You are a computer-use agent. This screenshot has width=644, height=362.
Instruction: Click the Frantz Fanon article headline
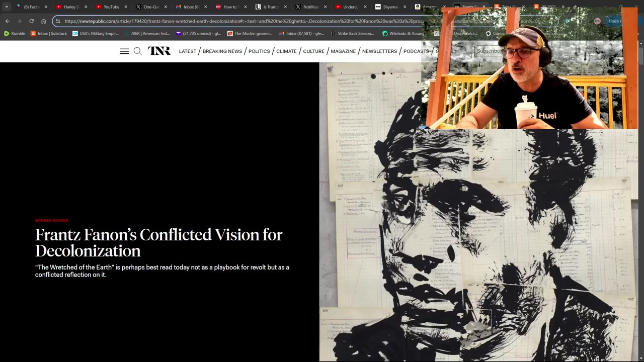[159, 243]
